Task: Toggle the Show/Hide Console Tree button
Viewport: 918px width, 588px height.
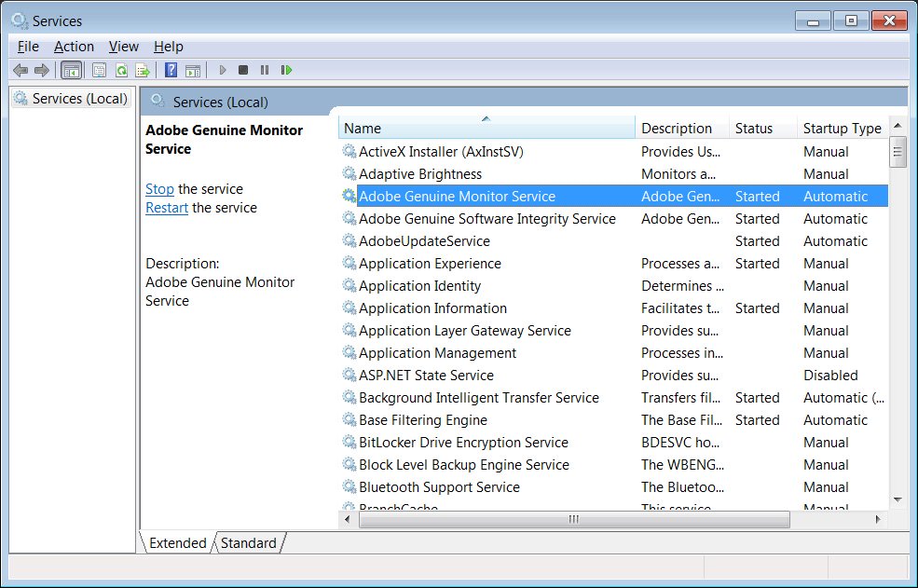Action: 72,70
